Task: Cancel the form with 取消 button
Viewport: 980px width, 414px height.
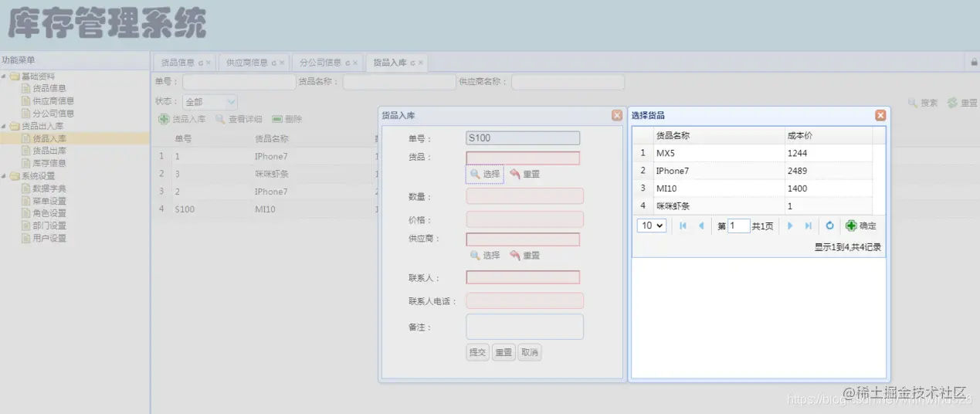Action: (x=529, y=352)
